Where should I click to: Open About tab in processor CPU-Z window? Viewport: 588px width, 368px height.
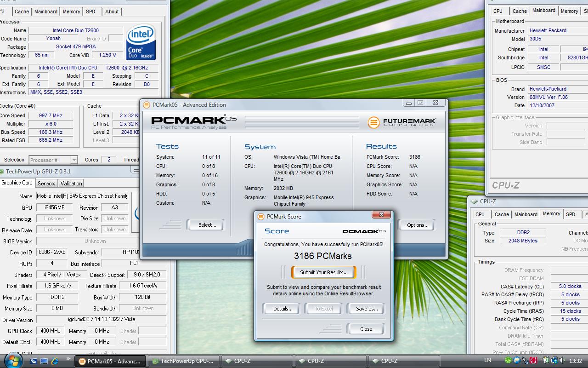tap(112, 11)
